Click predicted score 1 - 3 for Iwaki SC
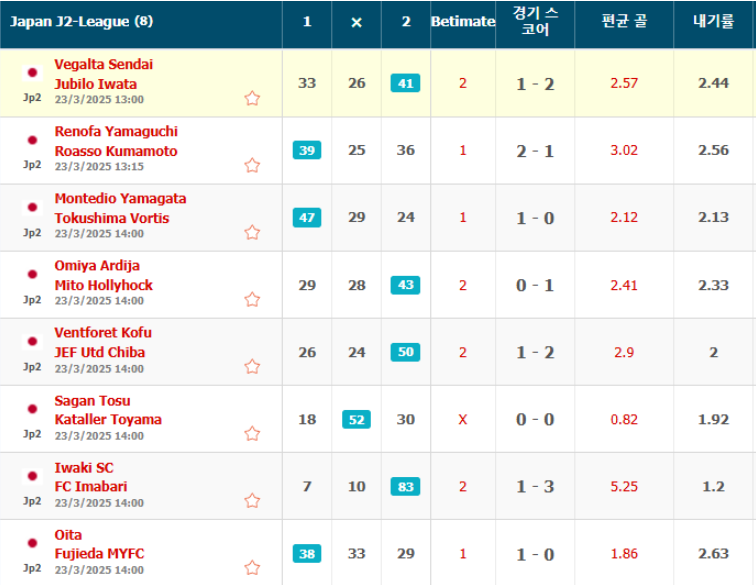Screen dimensions: 756x585 tap(535, 486)
